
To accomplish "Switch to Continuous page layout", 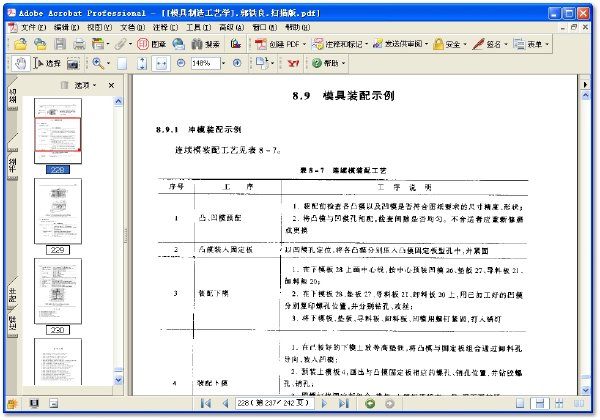I will tap(540, 403).
